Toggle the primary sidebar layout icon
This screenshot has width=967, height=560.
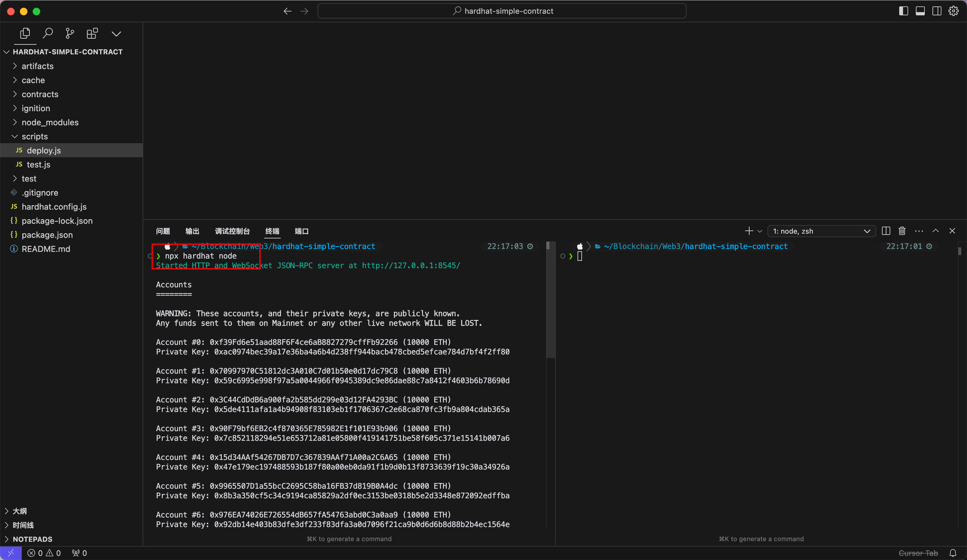click(x=903, y=11)
